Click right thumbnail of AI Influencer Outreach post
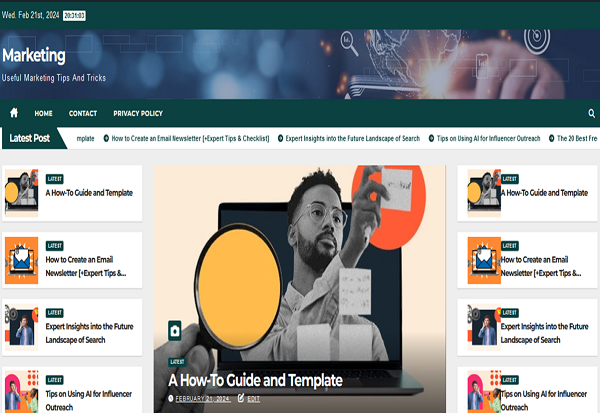The width and height of the screenshot is (600, 413). [484, 392]
